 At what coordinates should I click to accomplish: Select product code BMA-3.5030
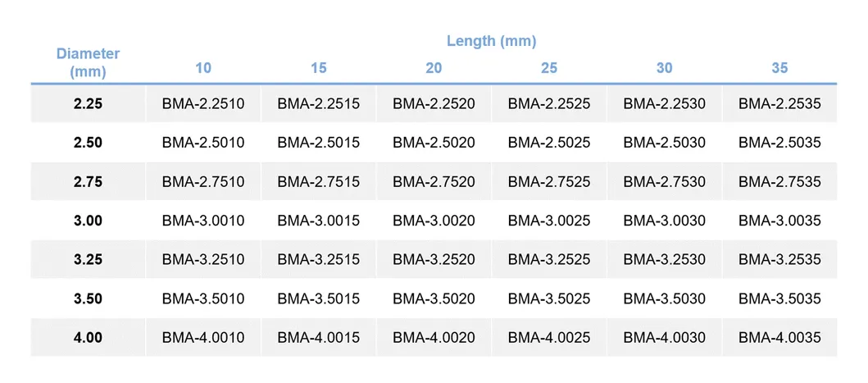click(664, 299)
